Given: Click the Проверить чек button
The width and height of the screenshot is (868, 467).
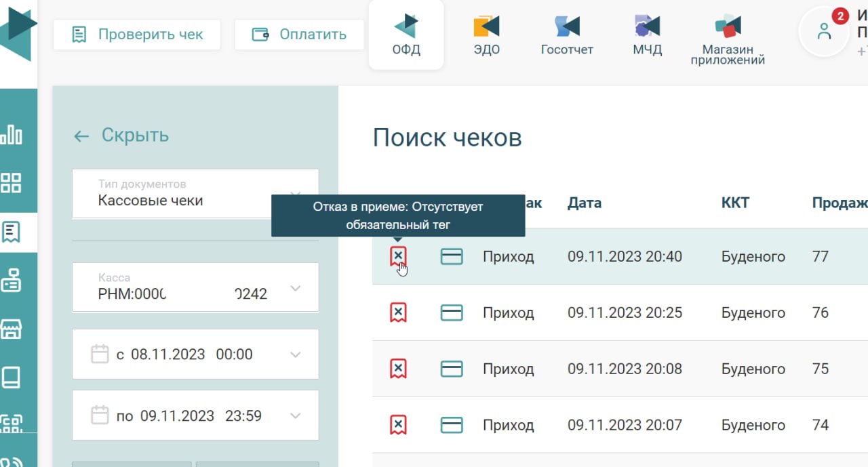Looking at the screenshot, I should [137, 35].
